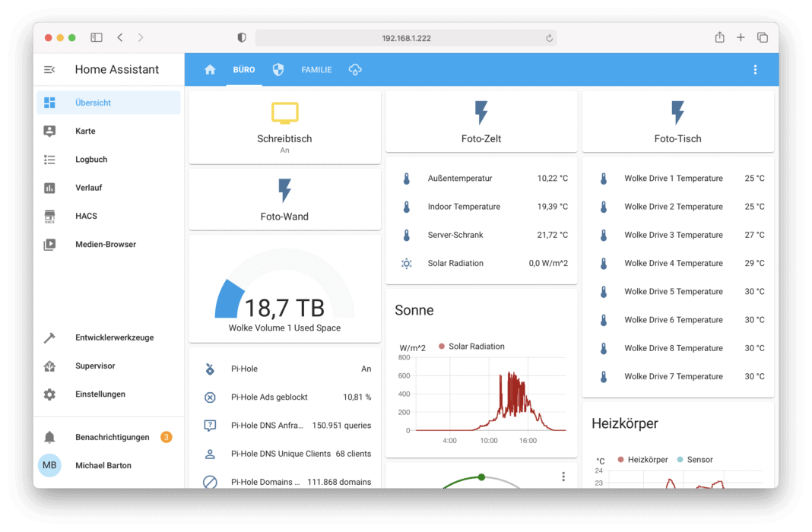Open the dashboard three-dot overflow menu
Viewport: 812px width, 532px height.
(x=755, y=69)
